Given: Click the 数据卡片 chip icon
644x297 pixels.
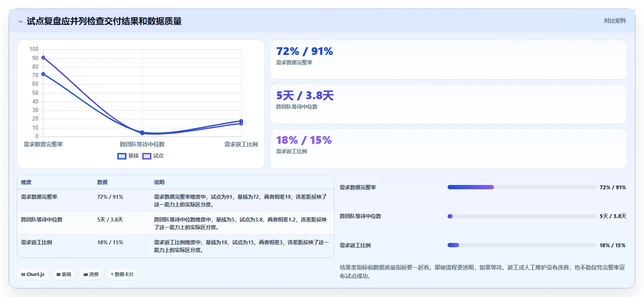Looking at the screenshot, I should pyautogui.click(x=112, y=274).
